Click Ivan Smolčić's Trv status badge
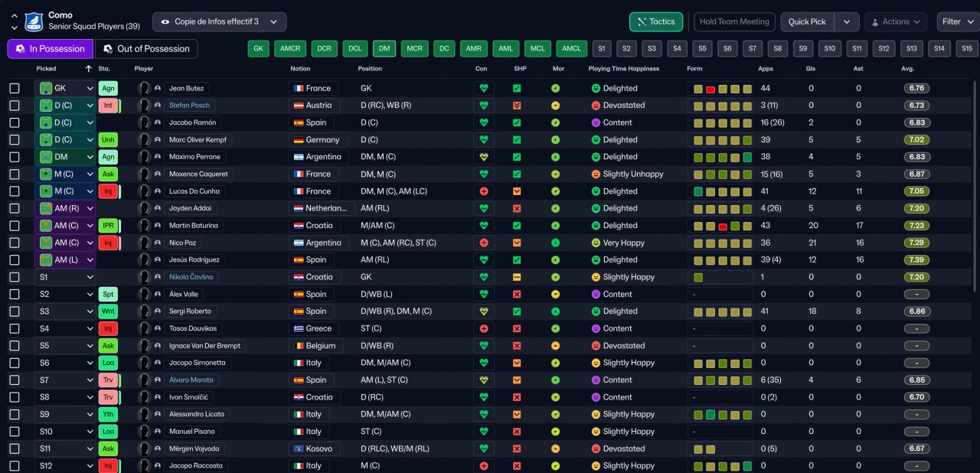 pyautogui.click(x=108, y=397)
